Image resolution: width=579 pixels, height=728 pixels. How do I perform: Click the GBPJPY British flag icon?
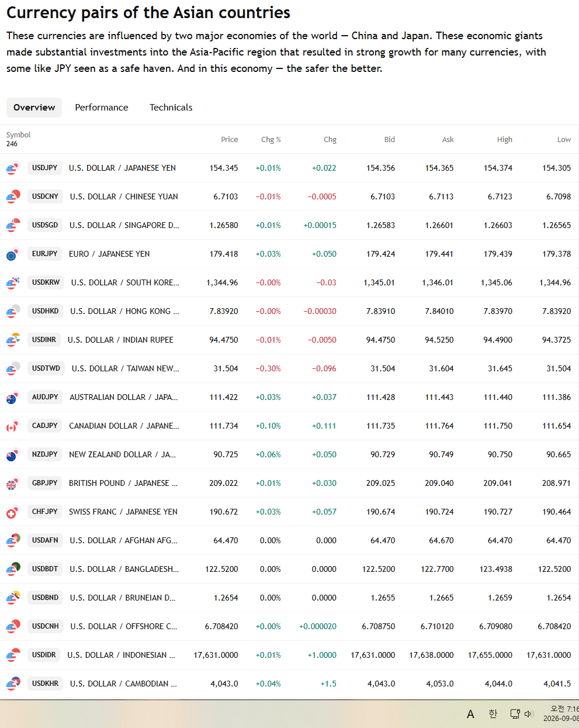tap(13, 484)
